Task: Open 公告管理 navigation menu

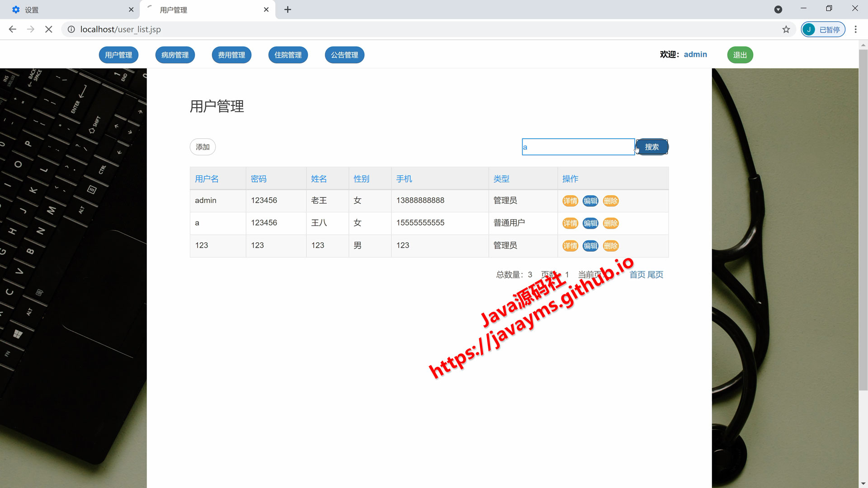Action: 344,55
